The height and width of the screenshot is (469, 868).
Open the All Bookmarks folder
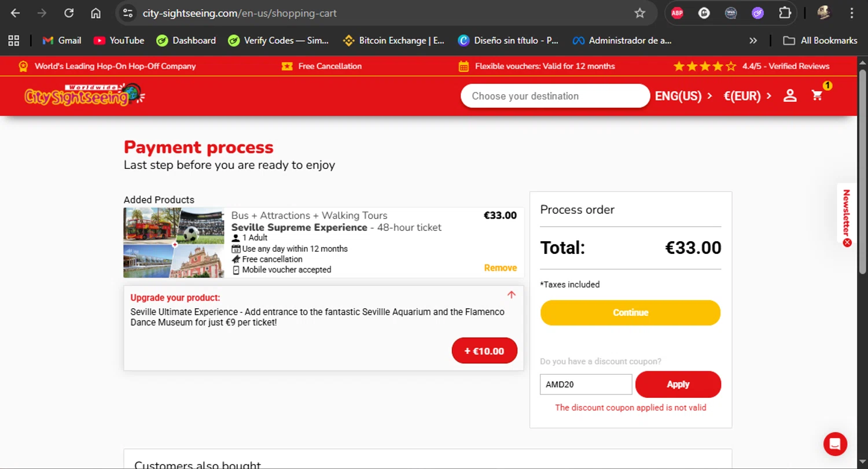(820, 40)
